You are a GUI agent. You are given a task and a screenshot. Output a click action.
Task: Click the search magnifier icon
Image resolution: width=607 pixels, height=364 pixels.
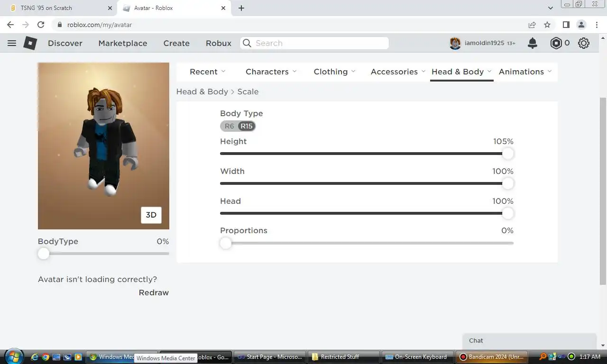click(247, 43)
